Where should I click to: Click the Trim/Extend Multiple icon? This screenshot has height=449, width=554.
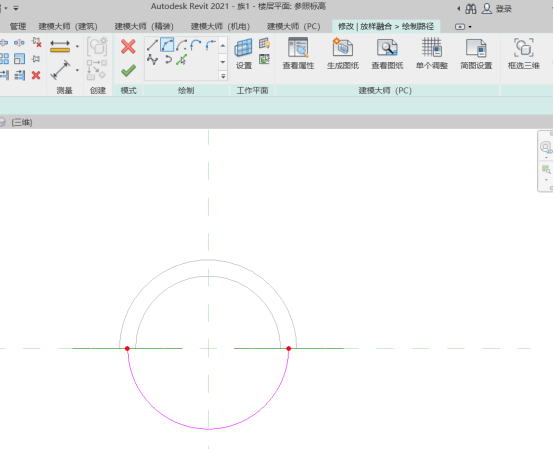tap(19, 75)
